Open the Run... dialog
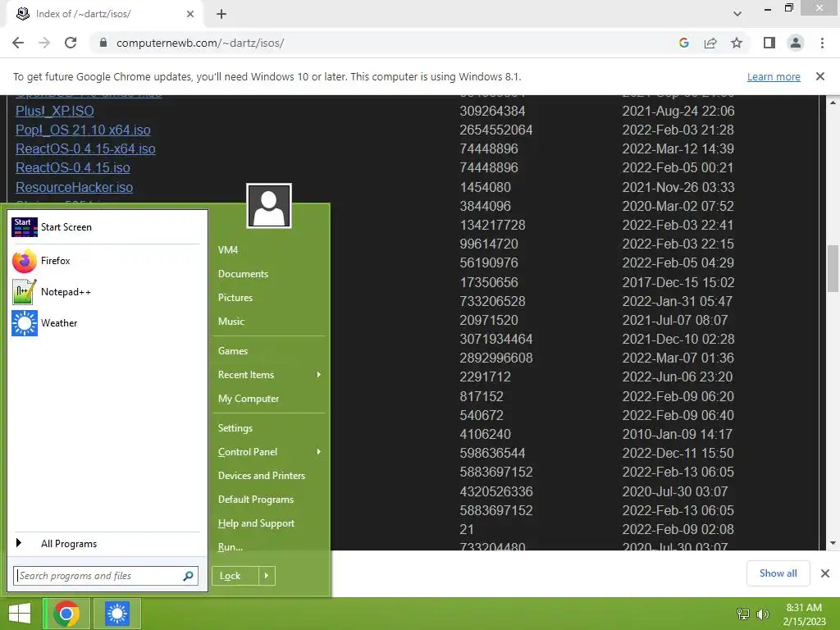This screenshot has width=840, height=630. [x=231, y=547]
